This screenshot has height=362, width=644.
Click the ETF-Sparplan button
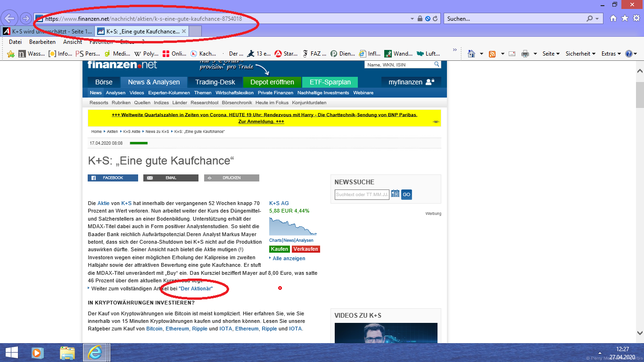(330, 82)
